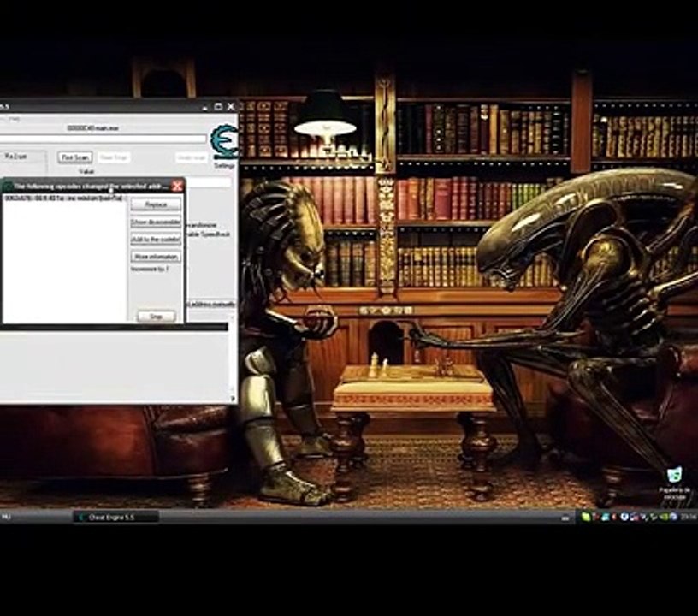Click the Cheat Engine logo icon
This screenshot has width=698, height=616.
tap(224, 141)
